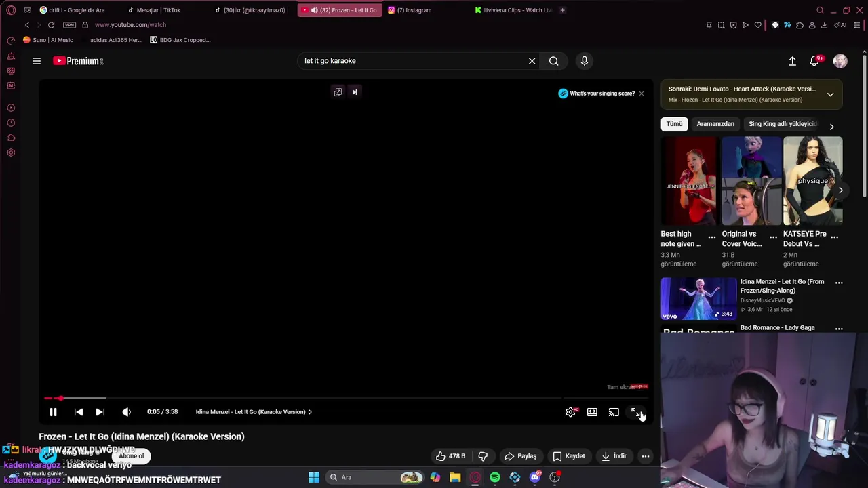Open options for Idina Menzel Sing-Along video
The height and width of the screenshot is (488, 868).
[839, 283]
